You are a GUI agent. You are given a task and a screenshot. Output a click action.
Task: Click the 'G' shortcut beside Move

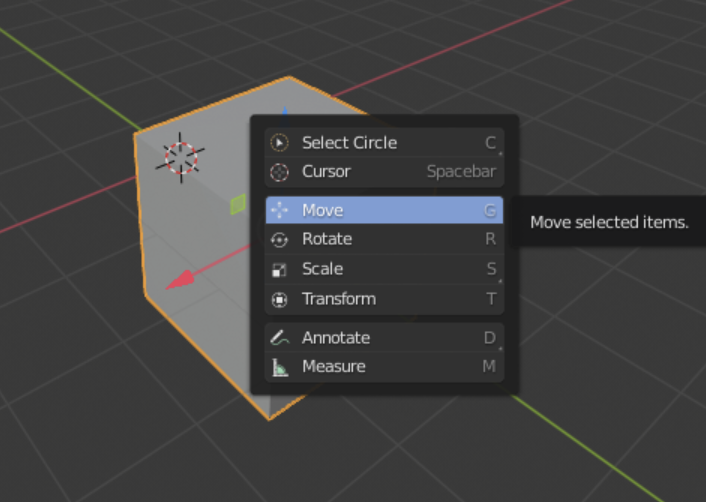(x=490, y=210)
